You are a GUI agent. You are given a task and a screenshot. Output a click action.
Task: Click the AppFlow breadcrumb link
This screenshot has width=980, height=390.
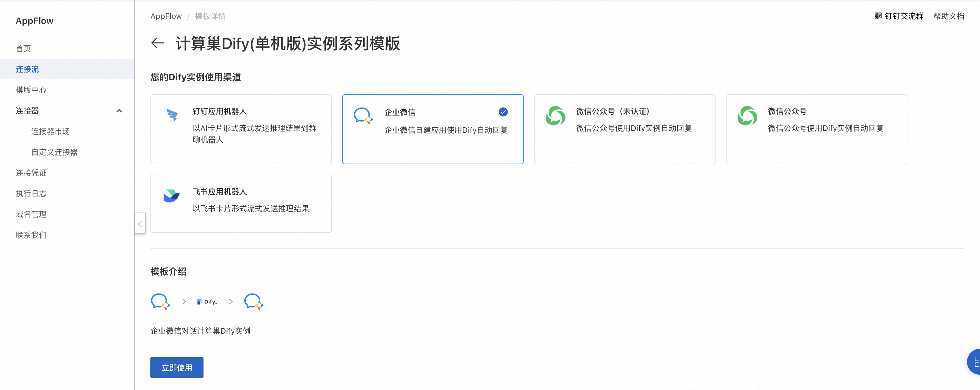coord(166,16)
